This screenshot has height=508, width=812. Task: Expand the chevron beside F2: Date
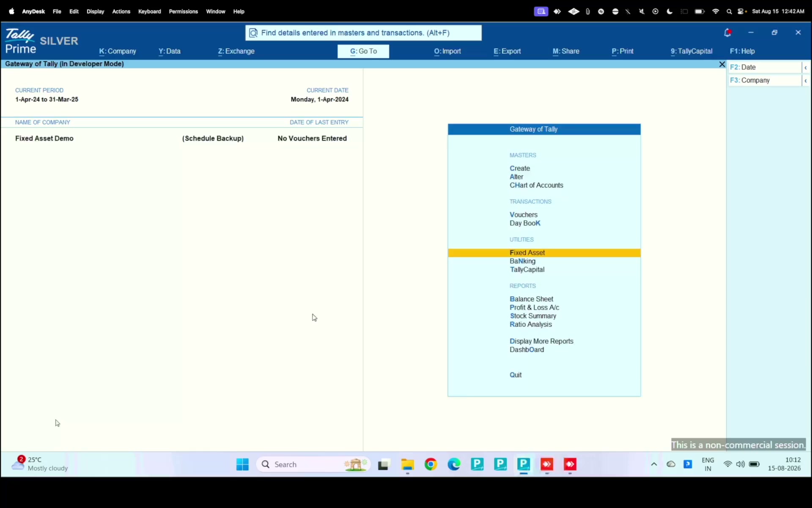click(806, 67)
